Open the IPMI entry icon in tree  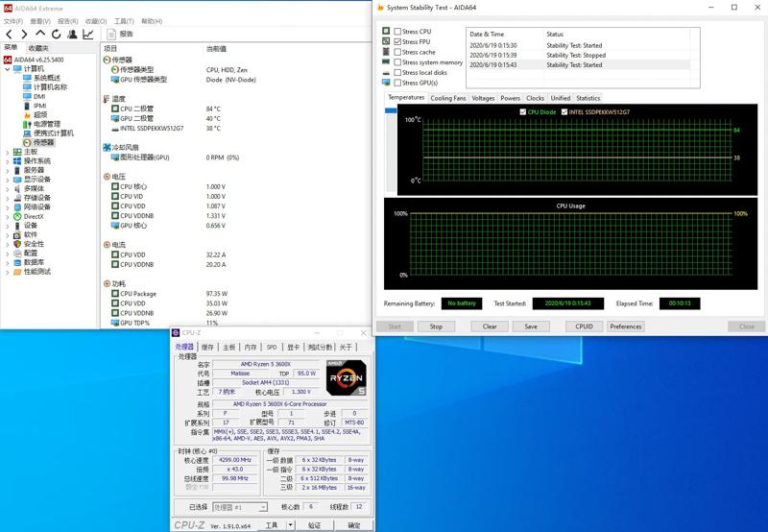(28, 106)
